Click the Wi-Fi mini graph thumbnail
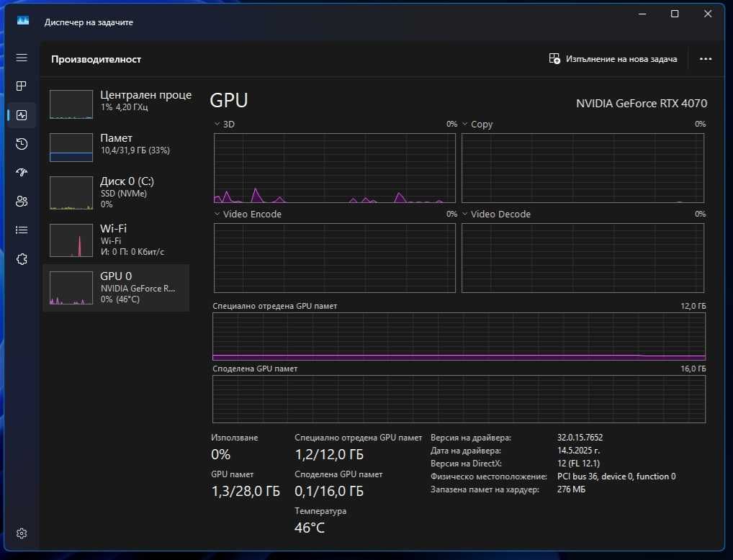Screen dimensions: 733x560 tap(71, 240)
